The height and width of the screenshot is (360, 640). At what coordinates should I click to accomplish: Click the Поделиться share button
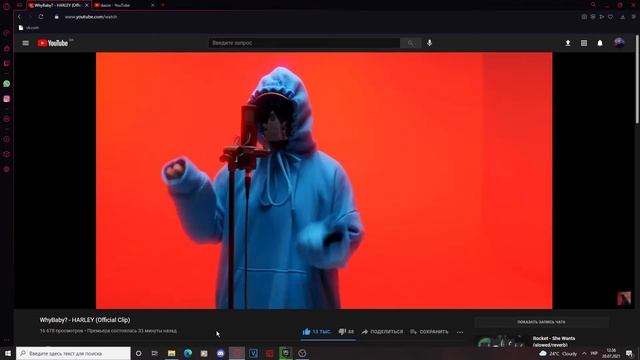382,332
